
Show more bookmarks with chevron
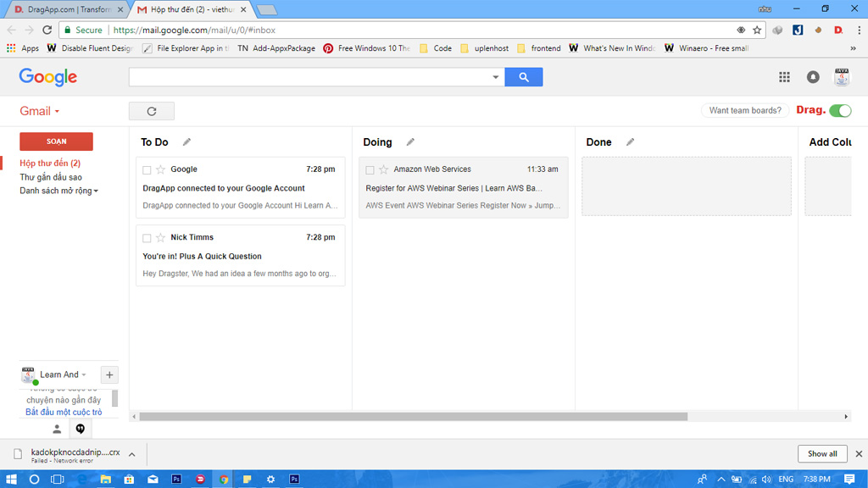coord(853,48)
